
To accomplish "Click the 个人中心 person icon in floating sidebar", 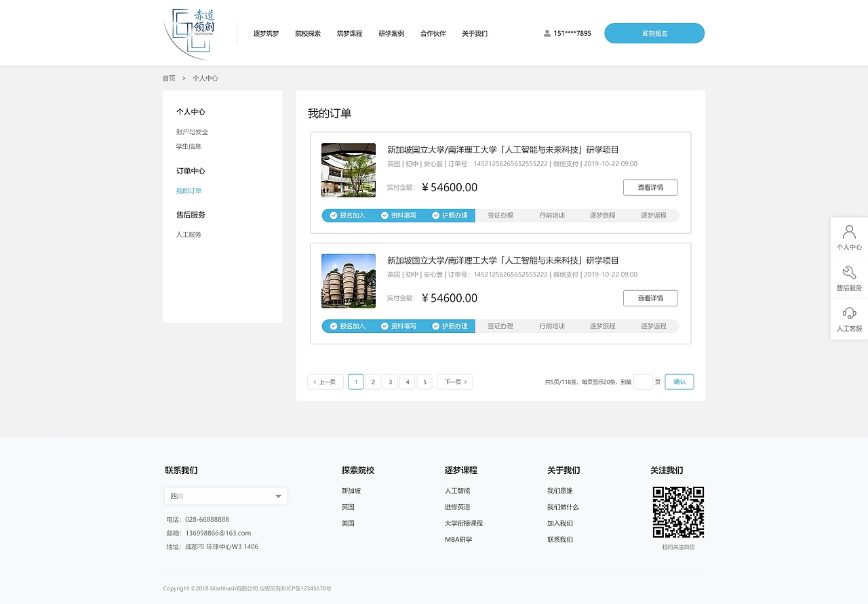I will click(849, 230).
